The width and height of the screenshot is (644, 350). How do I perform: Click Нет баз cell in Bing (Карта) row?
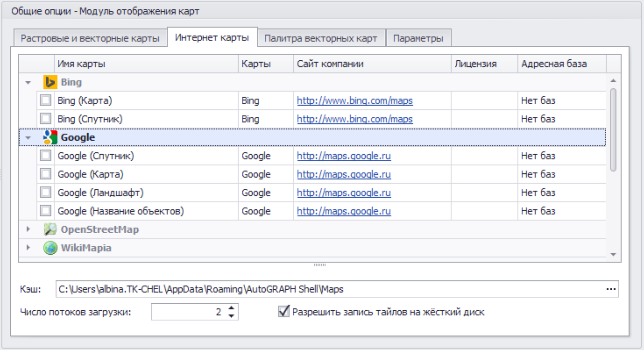pos(562,100)
